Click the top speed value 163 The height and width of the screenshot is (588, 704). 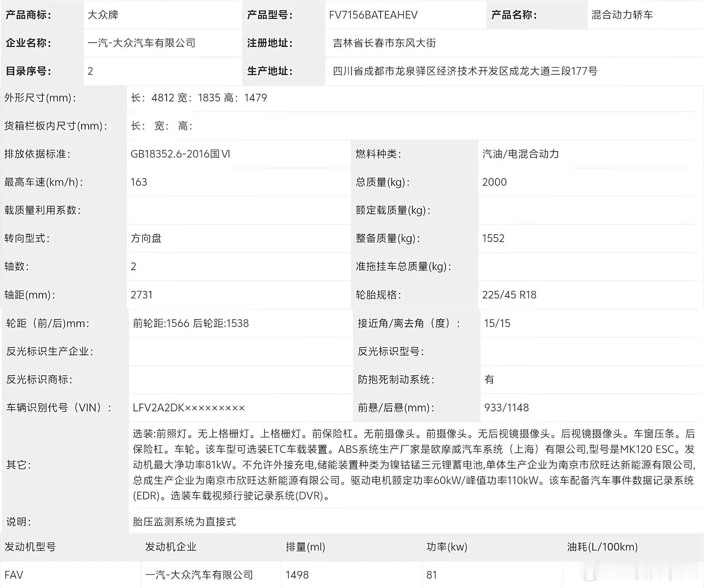pyautogui.click(x=139, y=182)
